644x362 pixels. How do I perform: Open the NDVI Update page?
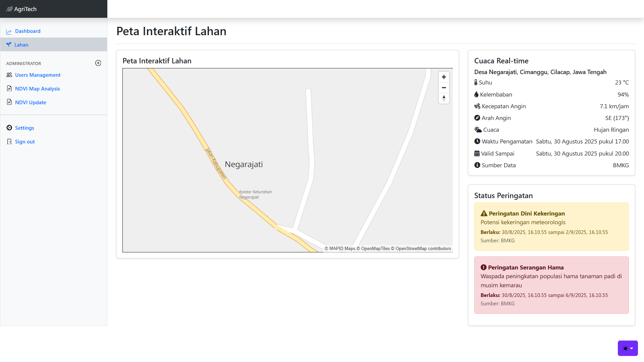31,103
